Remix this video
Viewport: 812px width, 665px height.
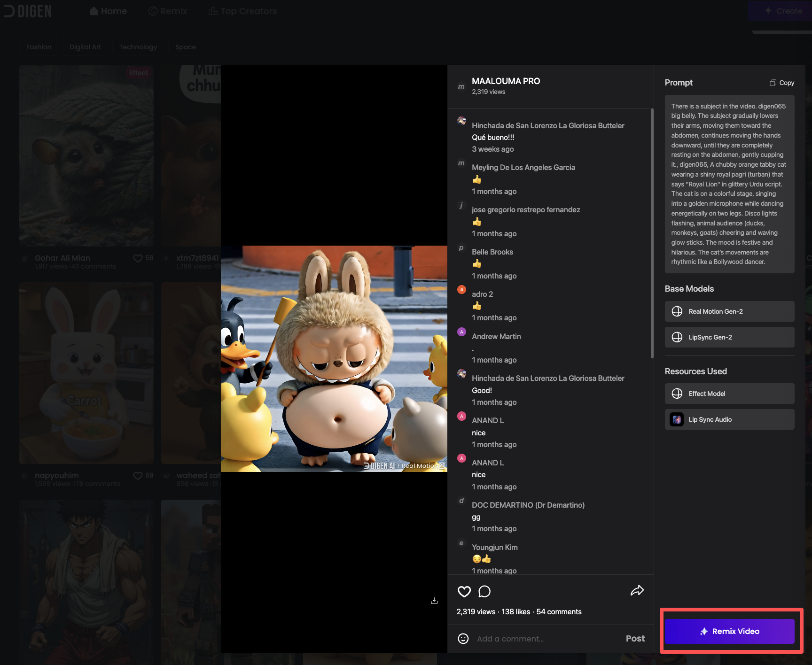coord(729,631)
